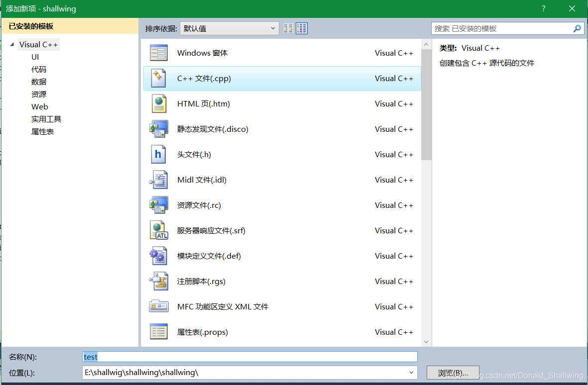This screenshot has height=385, width=588.
Task: Pick the 头文件(.h) header icon
Action: click(x=158, y=154)
